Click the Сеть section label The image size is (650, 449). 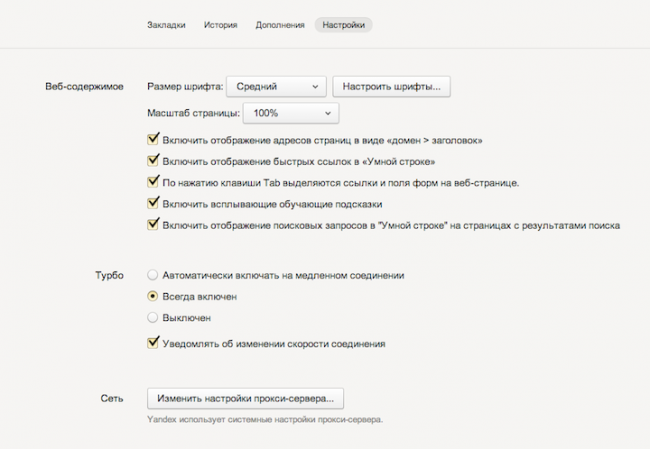tap(111, 399)
